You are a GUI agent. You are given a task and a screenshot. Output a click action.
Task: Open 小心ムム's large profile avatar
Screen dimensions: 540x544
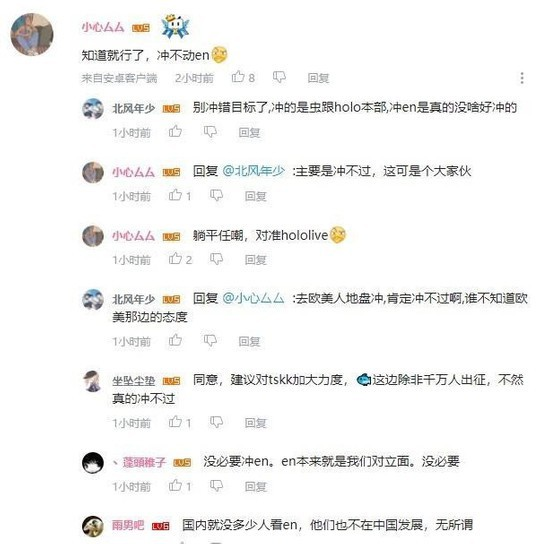point(32,34)
